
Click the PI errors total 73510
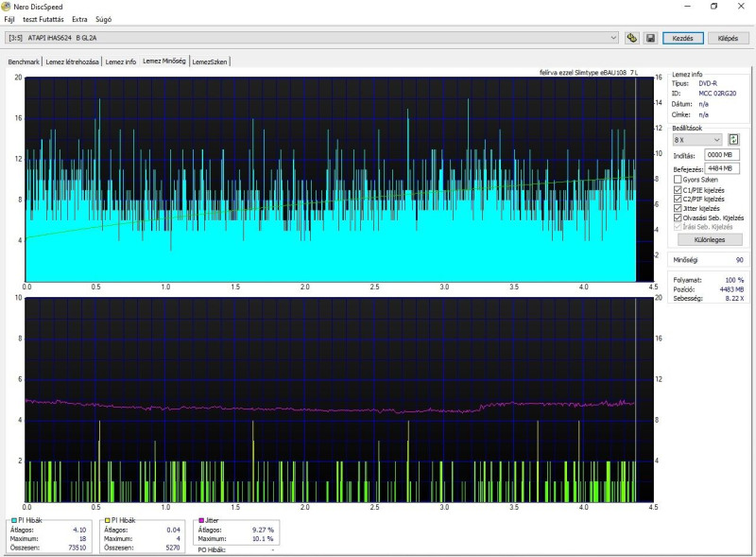point(77,548)
